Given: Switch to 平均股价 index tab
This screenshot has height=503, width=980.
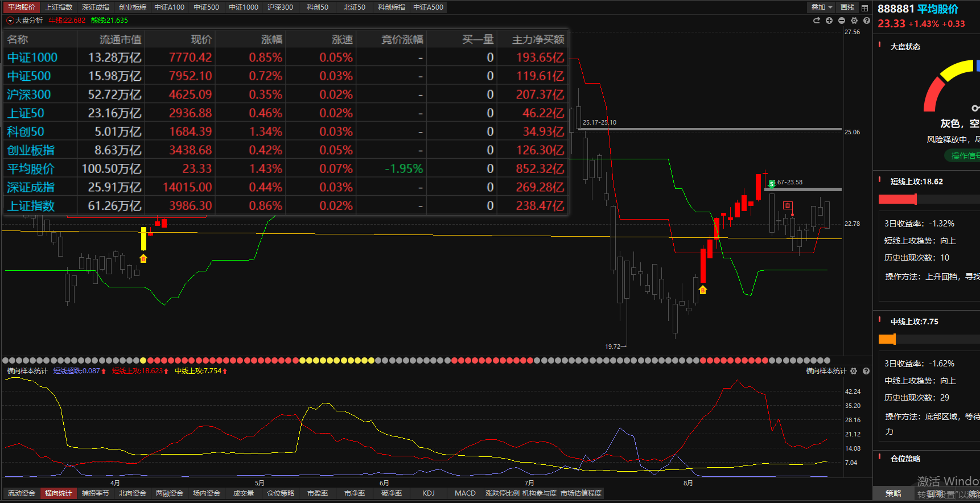Looking at the screenshot, I should point(22,7).
